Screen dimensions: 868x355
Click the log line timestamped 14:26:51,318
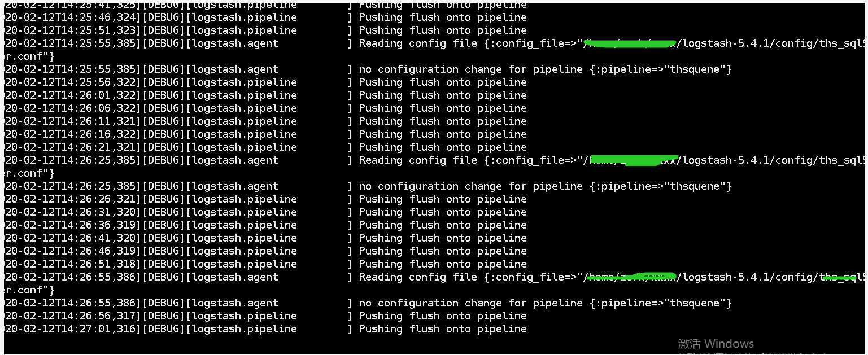click(x=265, y=264)
